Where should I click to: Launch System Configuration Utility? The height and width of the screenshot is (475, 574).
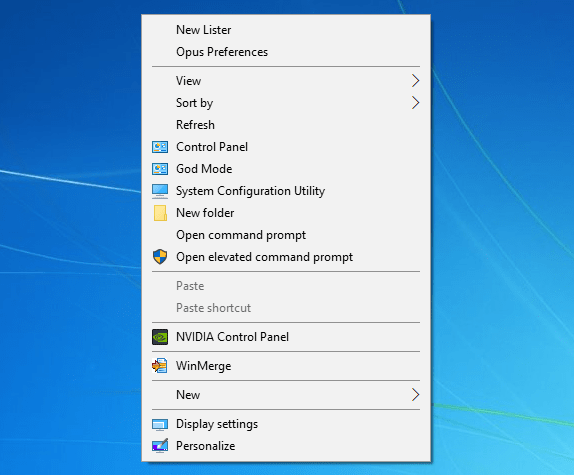click(x=286, y=191)
